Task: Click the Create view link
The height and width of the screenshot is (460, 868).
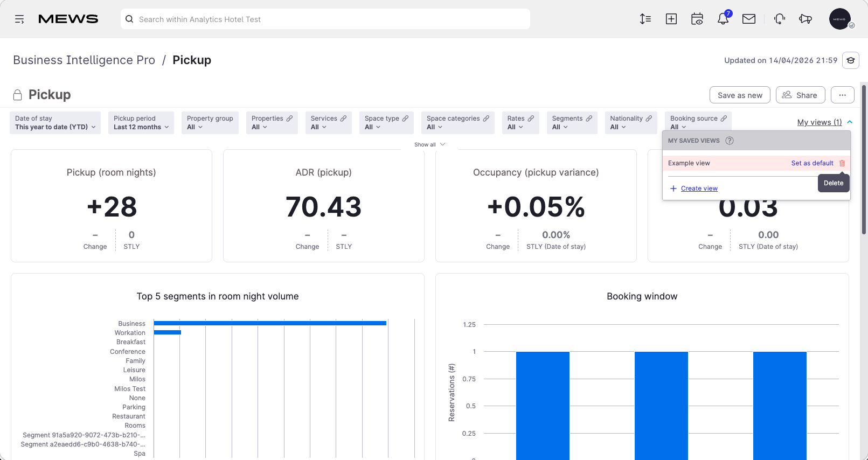Action: (x=699, y=189)
